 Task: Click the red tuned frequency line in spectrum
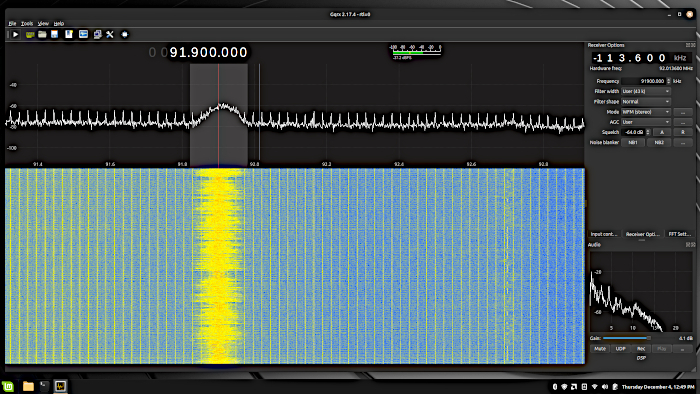pos(218,115)
